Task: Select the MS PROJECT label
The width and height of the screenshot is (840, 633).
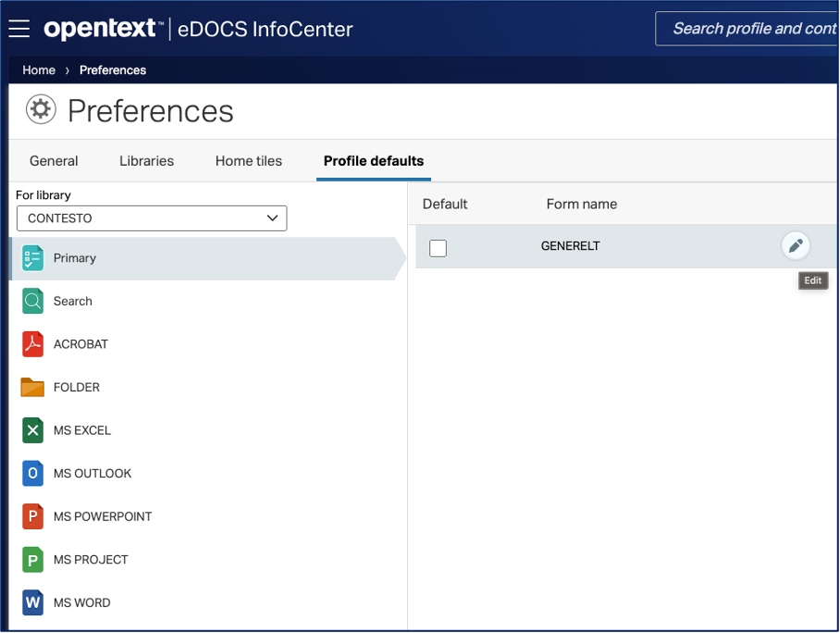Action: [91, 560]
